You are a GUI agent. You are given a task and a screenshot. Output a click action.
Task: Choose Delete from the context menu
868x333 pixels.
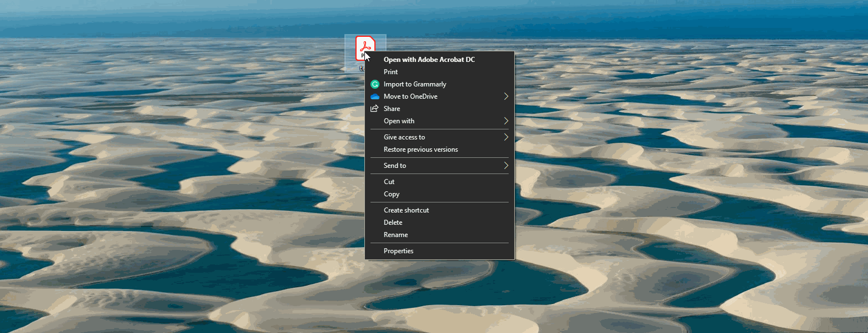[x=440, y=223]
